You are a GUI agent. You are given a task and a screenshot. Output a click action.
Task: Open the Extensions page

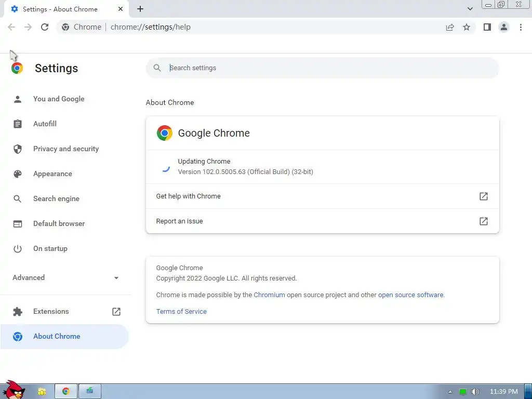[64, 312]
